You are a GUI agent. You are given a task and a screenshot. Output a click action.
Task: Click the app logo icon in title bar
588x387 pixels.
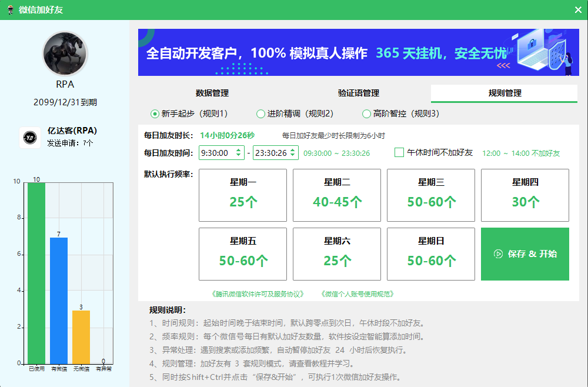[x=11, y=10]
